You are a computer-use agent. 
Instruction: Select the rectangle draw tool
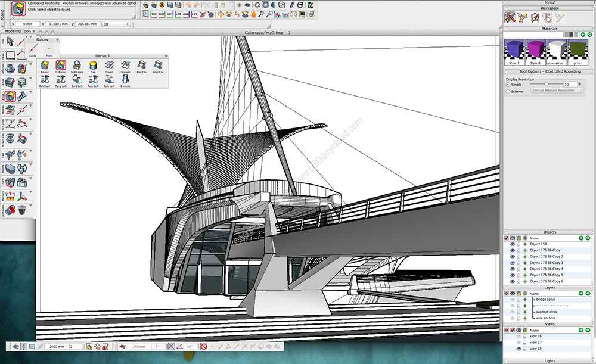10,55
